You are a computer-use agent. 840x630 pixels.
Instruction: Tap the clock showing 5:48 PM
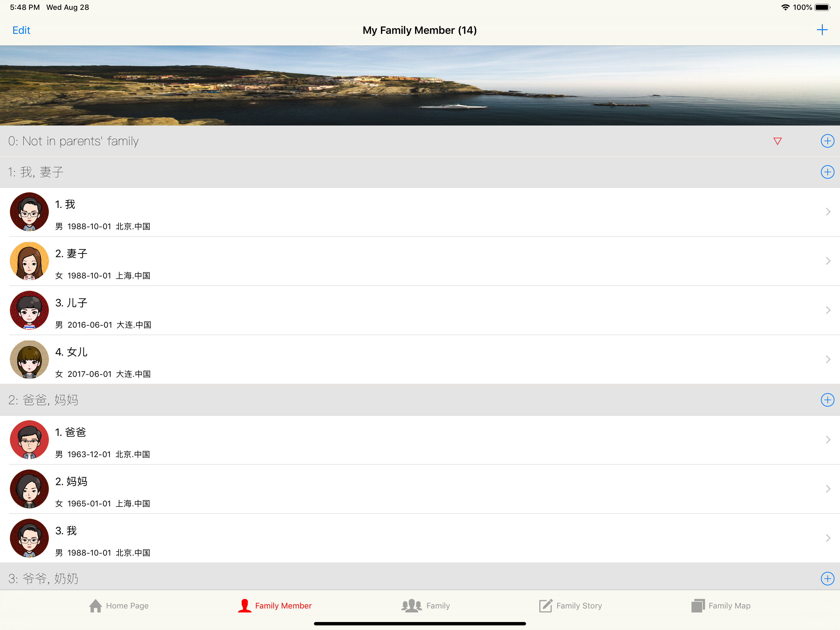(25, 7)
